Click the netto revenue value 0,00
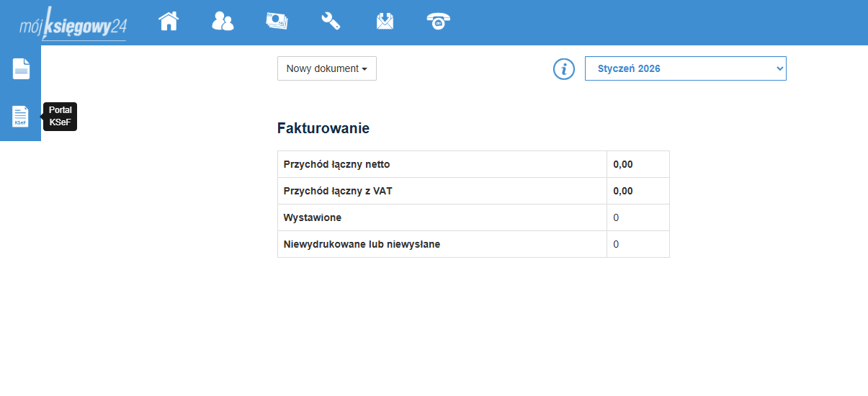 [x=623, y=164]
